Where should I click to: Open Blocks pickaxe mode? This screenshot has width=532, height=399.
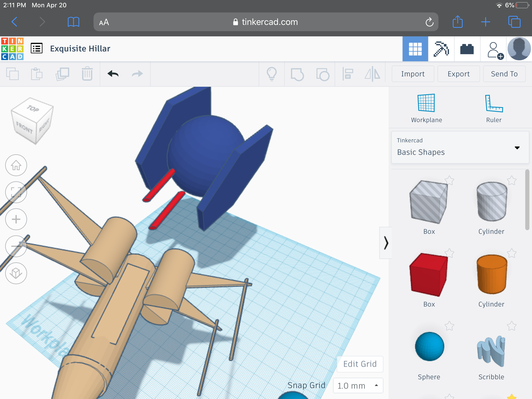pyautogui.click(x=441, y=49)
